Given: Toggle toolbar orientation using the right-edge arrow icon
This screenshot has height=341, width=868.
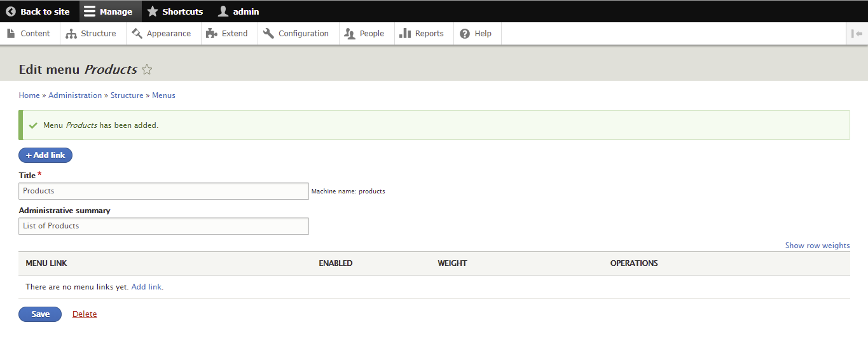Looking at the screenshot, I should point(857,34).
